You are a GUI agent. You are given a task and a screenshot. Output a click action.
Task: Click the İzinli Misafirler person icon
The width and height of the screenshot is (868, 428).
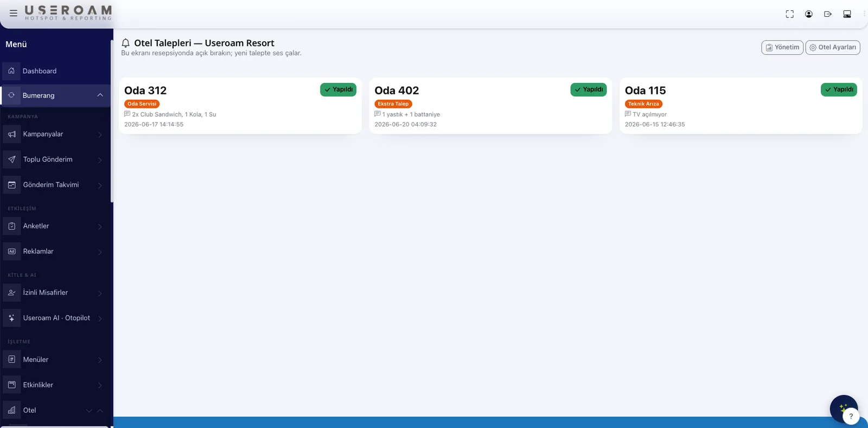click(12, 293)
